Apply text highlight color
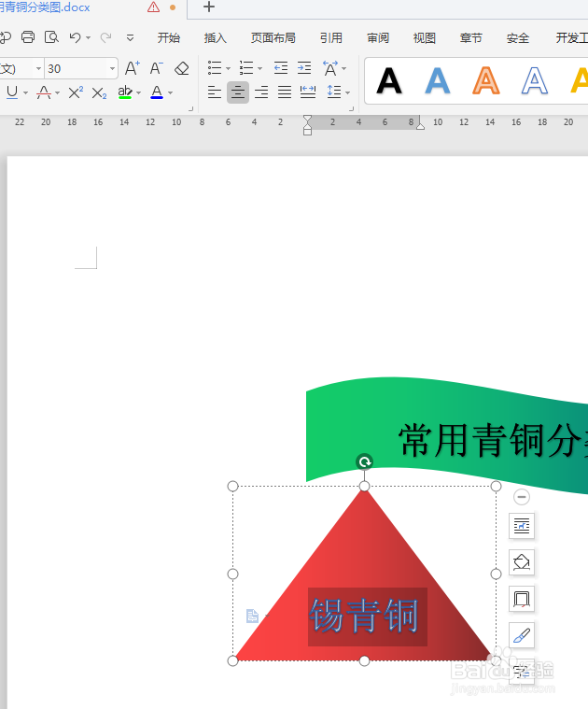Viewport: 588px width, 709px height. tap(125, 92)
